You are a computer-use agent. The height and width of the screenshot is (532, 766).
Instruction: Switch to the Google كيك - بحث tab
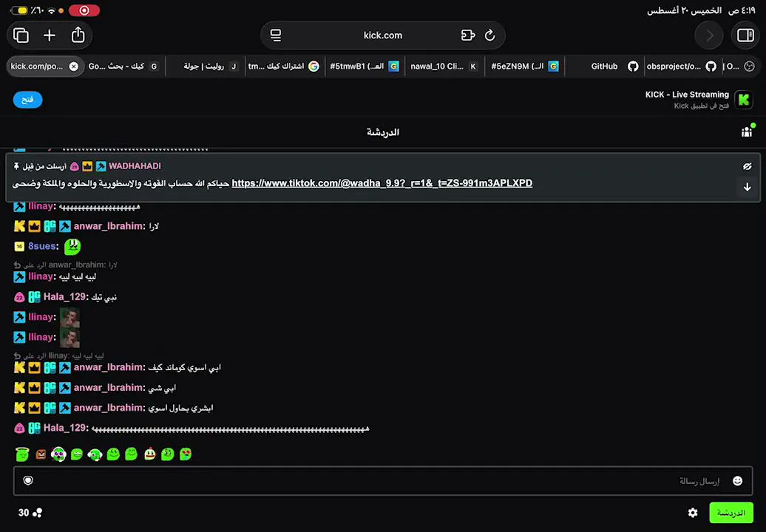123,66
